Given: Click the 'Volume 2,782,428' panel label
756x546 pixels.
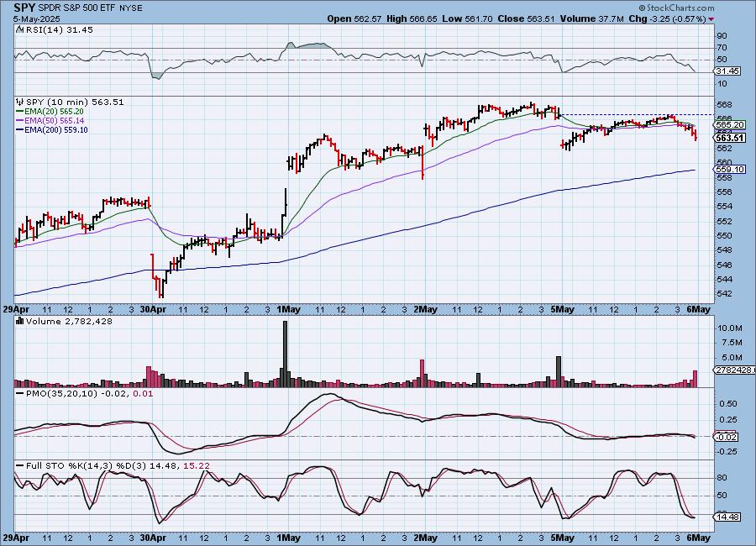Looking at the screenshot, I should [69, 321].
